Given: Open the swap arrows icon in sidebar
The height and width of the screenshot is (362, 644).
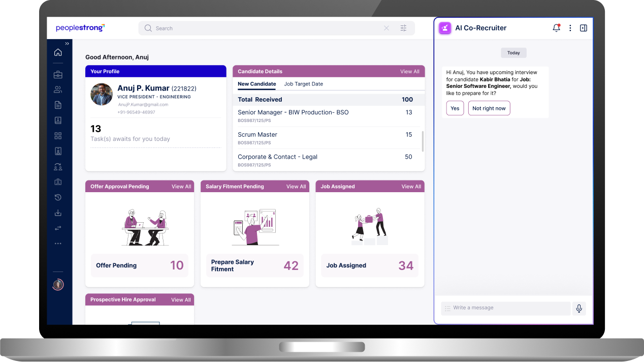Looking at the screenshot, I should tap(58, 228).
